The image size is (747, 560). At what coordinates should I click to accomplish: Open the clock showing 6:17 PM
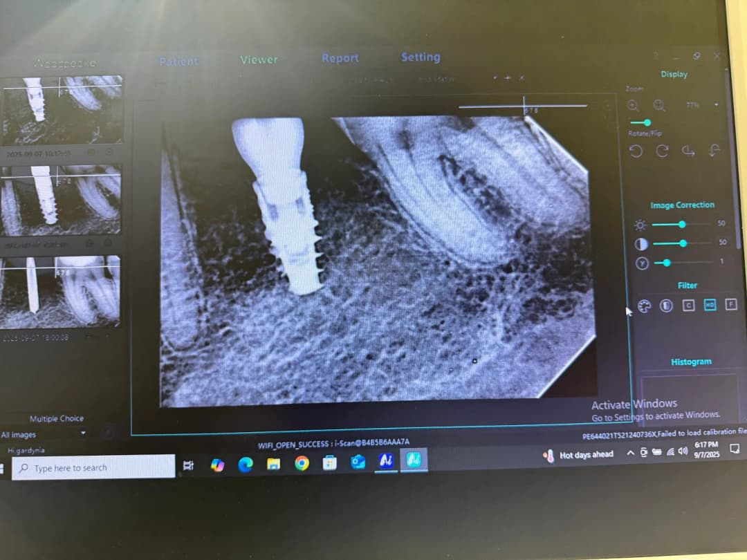[706, 449]
